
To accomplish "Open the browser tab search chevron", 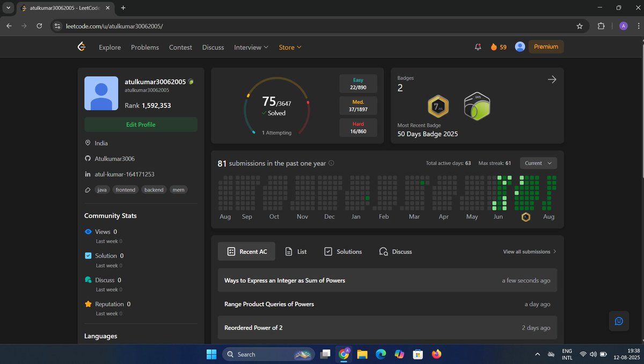I will tap(8, 8).
